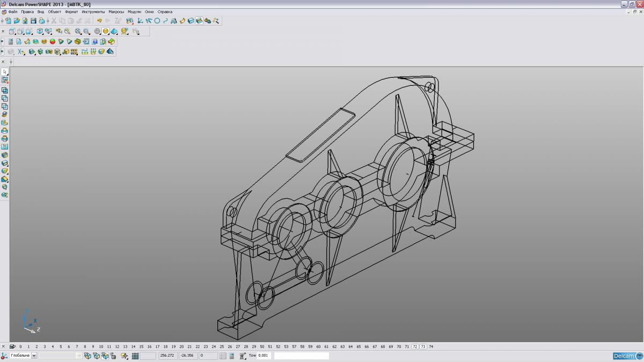Click the highlighted solid feature toolbar icon
Screen dimensions: 644x362
[x=199, y=21]
